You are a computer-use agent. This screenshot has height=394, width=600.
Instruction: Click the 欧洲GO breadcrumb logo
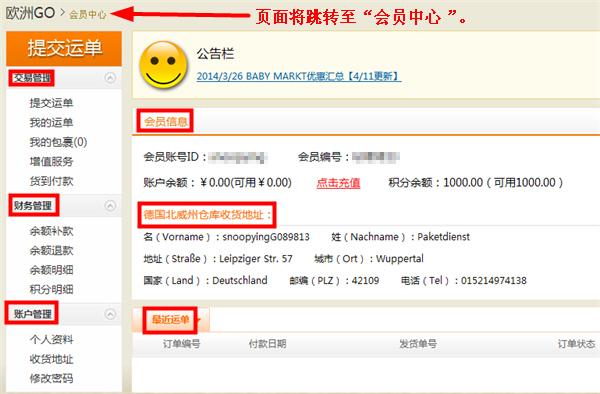(x=30, y=13)
